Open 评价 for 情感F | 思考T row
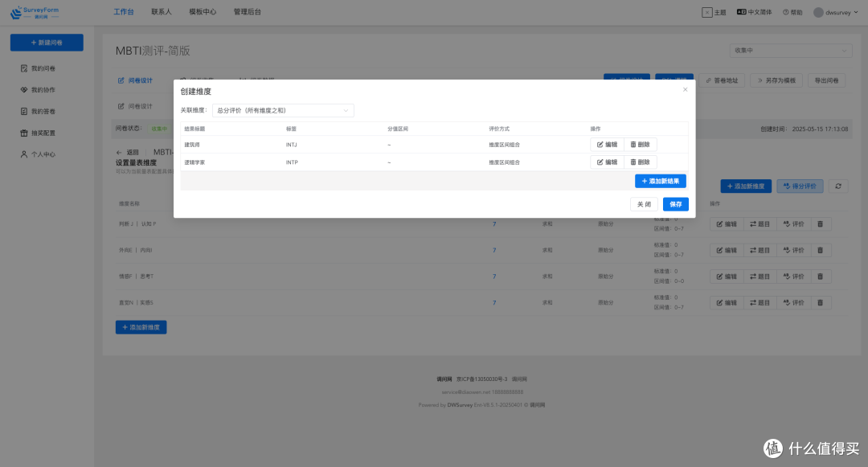 tap(794, 277)
